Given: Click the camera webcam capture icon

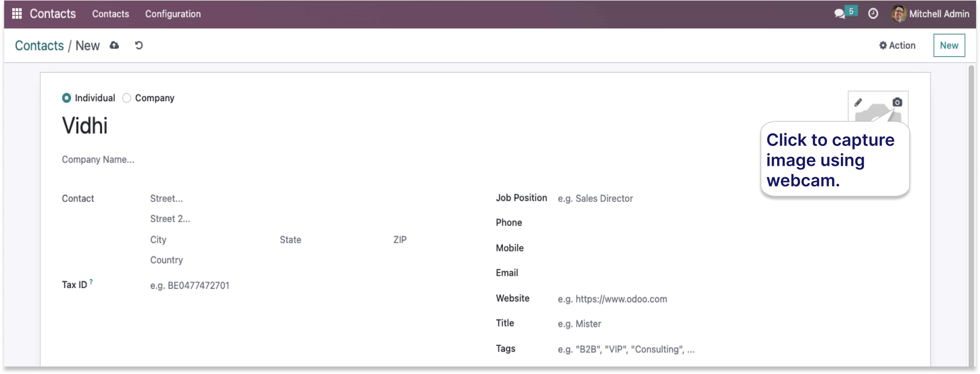Looking at the screenshot, I should click(897, 102).
